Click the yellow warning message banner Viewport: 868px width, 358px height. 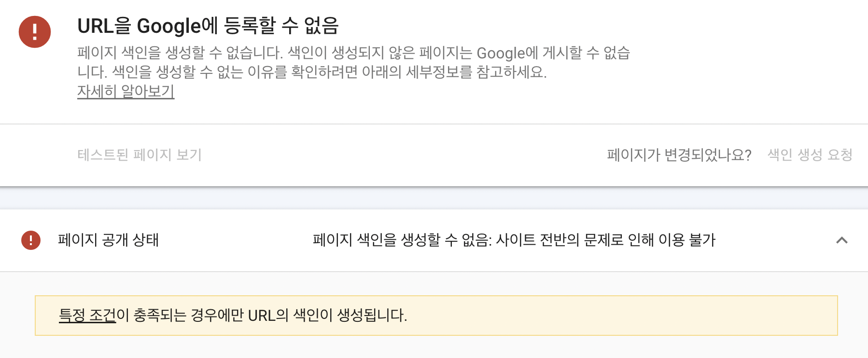click(x=434, y=316)
